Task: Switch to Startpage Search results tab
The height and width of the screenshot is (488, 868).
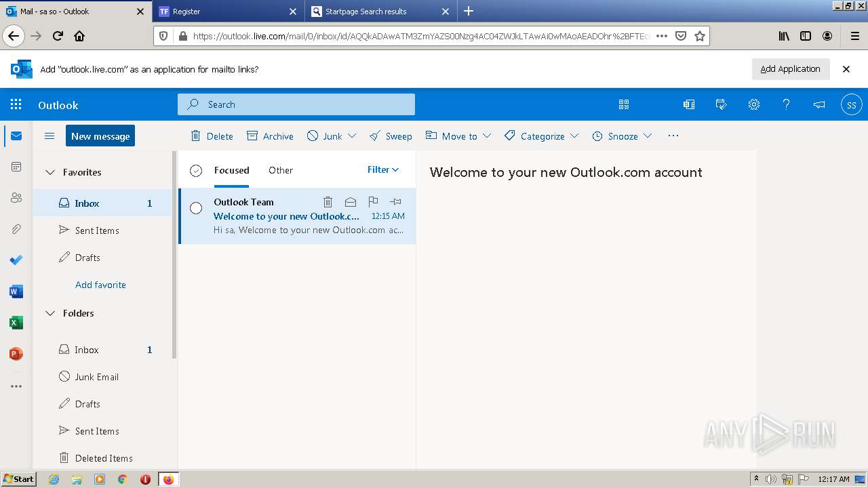Action: tap(380, 12)
